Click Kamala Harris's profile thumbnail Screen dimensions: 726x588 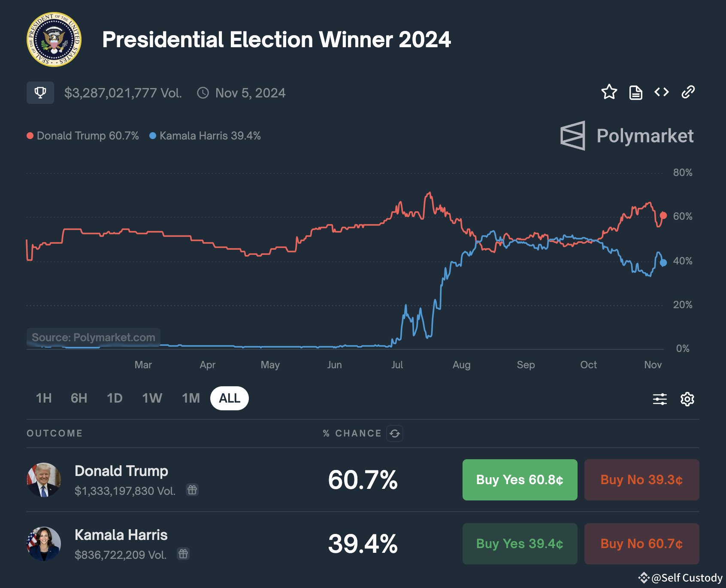(44, 543)
